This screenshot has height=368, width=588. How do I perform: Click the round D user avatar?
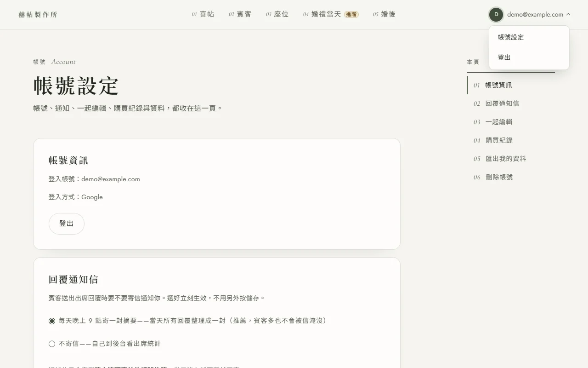coord(496,14)
